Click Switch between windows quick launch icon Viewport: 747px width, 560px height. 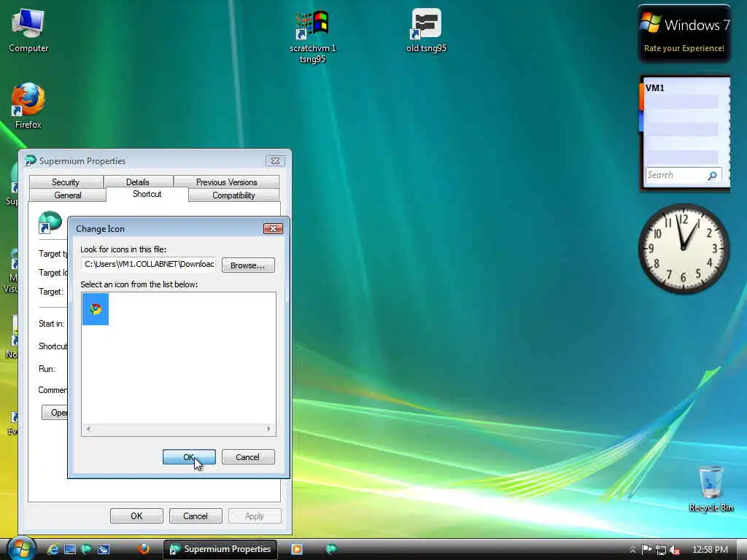coord(104,550)
